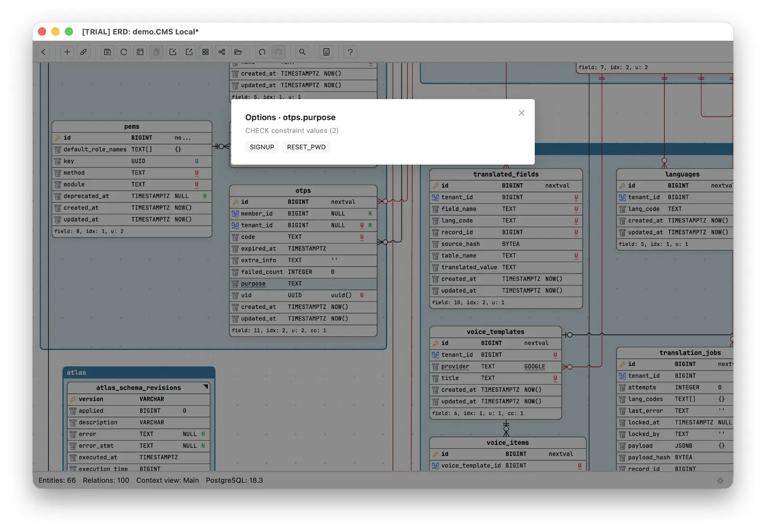Click the PostgreSQL: 18.3 status entry
This screenshot has height=532, width=766.
(234, 480)
